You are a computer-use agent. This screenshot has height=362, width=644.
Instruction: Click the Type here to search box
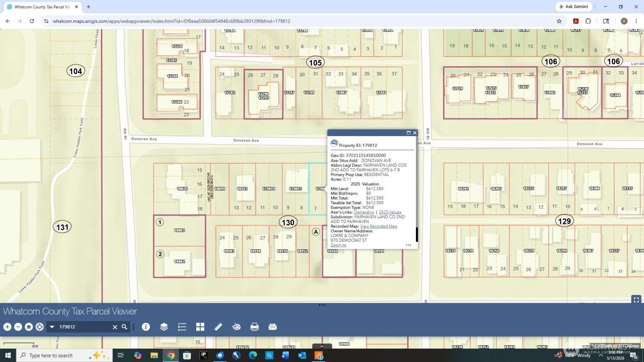point(65,355)
